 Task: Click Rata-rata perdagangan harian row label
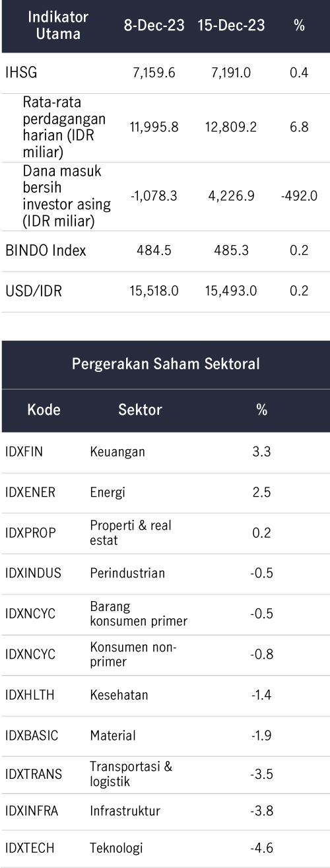66,127
